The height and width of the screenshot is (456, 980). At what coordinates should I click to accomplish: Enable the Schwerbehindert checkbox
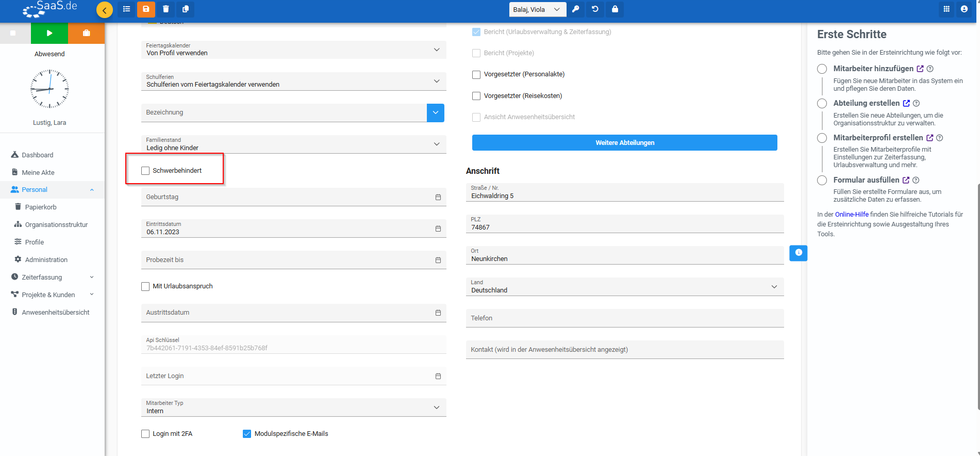145,171
